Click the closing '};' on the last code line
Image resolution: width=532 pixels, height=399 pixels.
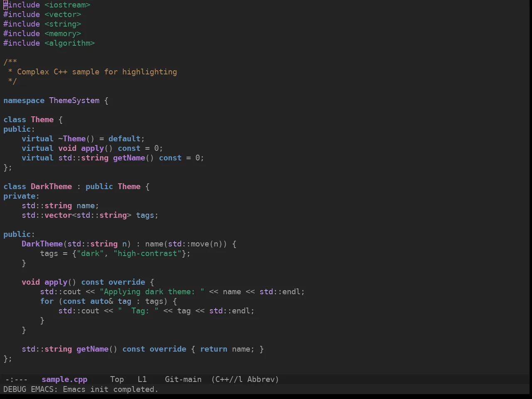pyautogui.click(x=8, y=359)
